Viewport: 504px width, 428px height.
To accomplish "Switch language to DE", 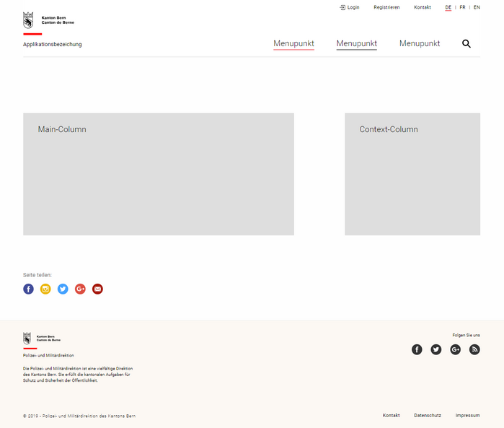I will pos(448,7).
